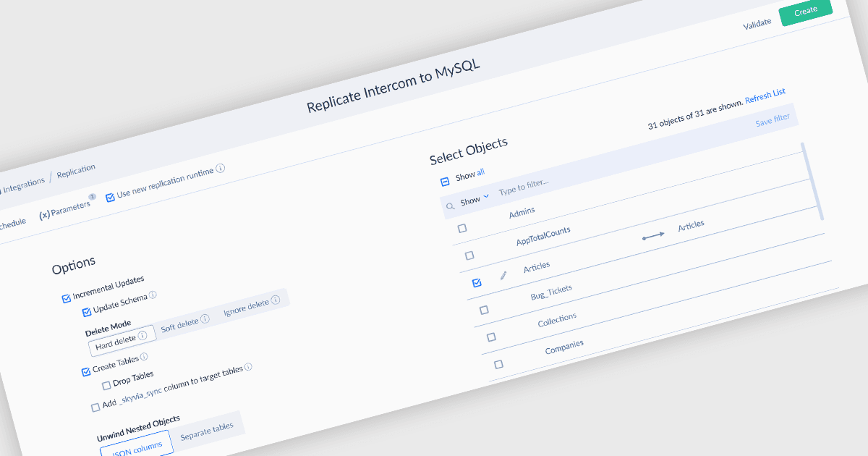Open the Parameters tab
This screenshot has width=868, height=456.
pos(64,210)
